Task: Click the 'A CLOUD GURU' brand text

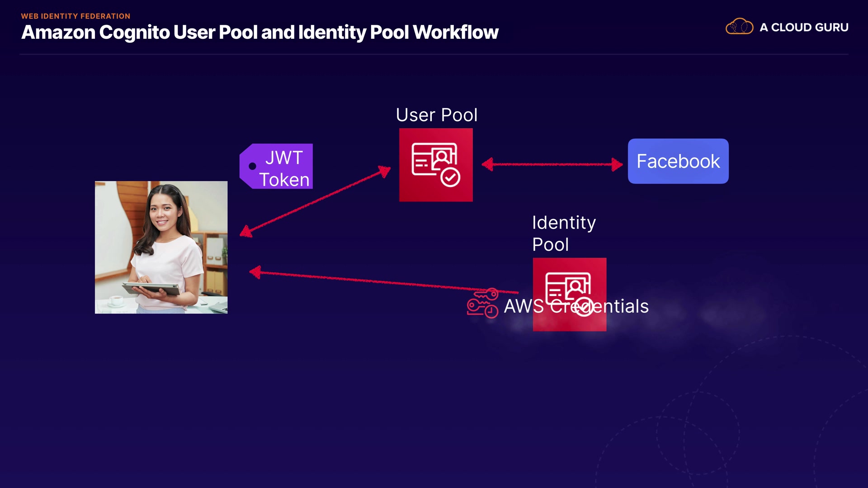Action: 803,28
